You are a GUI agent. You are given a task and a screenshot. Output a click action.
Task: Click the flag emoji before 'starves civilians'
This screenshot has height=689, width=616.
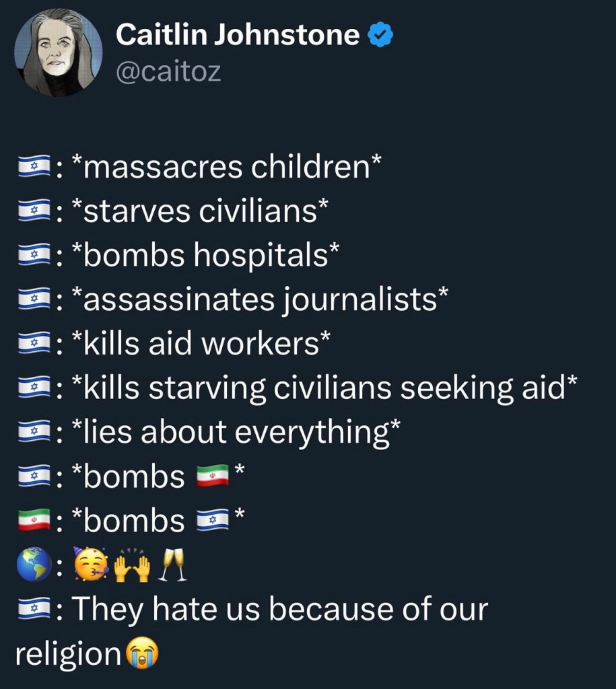point(34,212)
